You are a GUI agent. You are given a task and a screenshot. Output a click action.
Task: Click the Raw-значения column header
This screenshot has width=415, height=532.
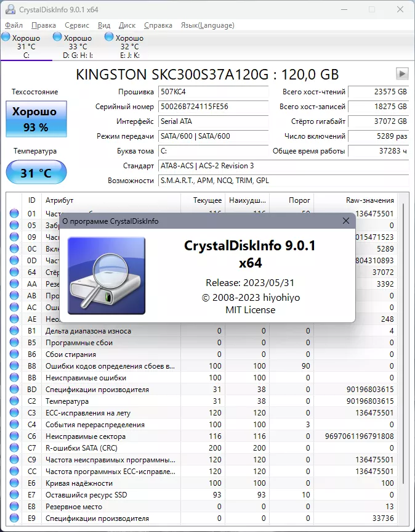pyautogui.click(x=369, y=200)
